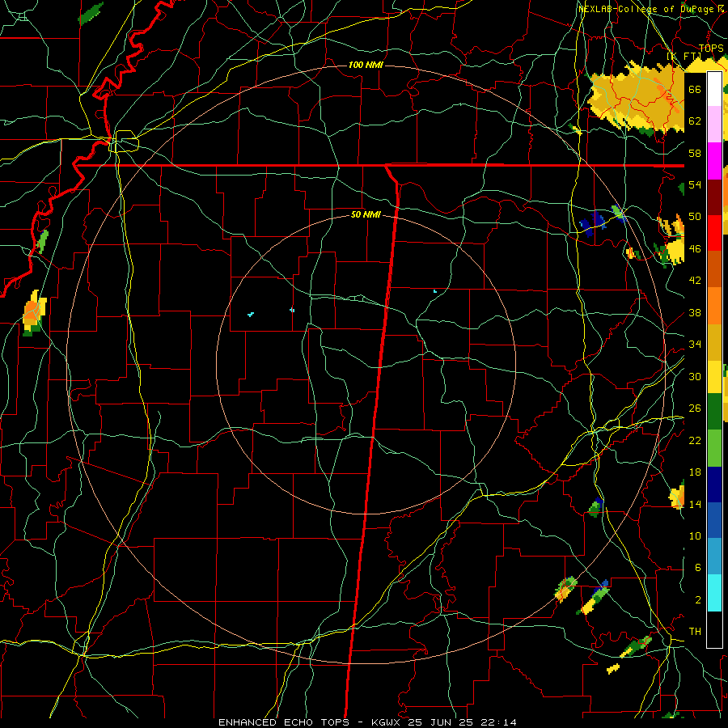Select the dark red 54 kft legend swatch
This screenshot has height=728, width=728.
[x=714, y=197]
